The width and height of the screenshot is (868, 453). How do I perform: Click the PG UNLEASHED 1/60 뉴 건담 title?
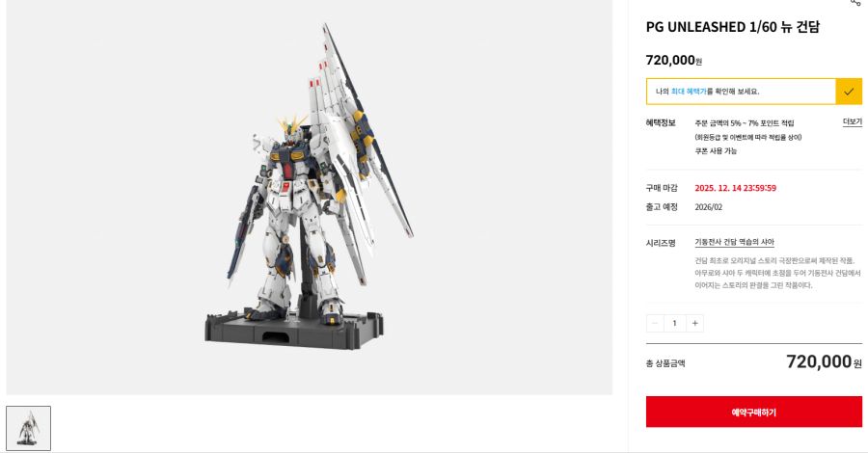point(732,27)
